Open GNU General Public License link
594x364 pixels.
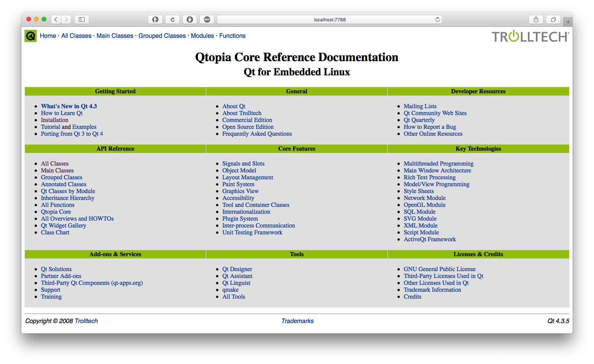tap(439, 269)
